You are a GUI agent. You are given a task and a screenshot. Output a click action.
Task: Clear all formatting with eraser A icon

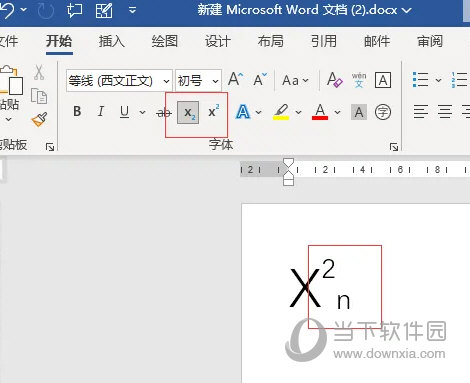pos(334,80)
